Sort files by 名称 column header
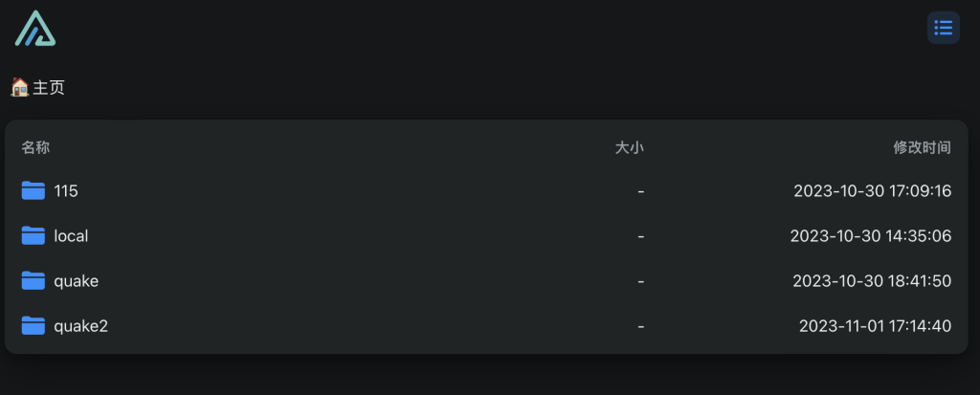This screenshot has width=980, height=395. (35, 147)
